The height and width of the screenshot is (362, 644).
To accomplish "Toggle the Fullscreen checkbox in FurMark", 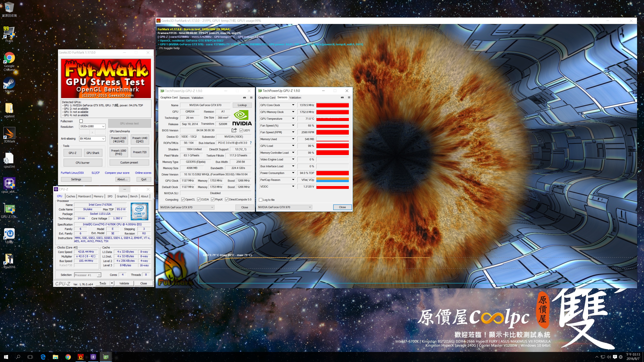I will (x=81, y=121).
